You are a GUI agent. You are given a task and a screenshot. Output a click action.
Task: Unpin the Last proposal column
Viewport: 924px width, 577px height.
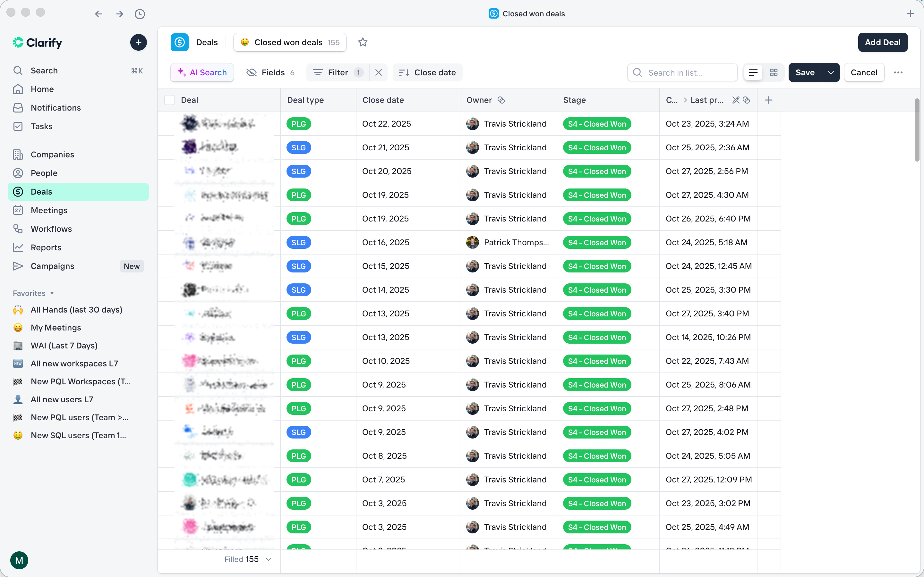click(x=735, y=100)
